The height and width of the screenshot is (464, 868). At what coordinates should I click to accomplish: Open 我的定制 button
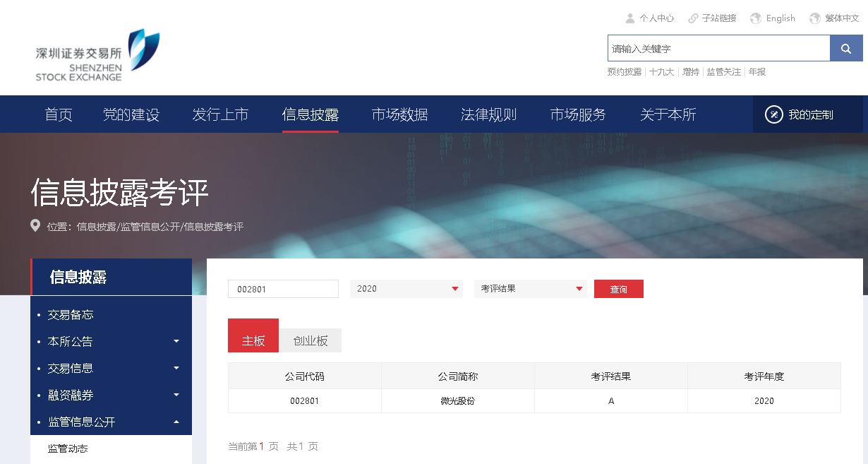pos(807,114)
